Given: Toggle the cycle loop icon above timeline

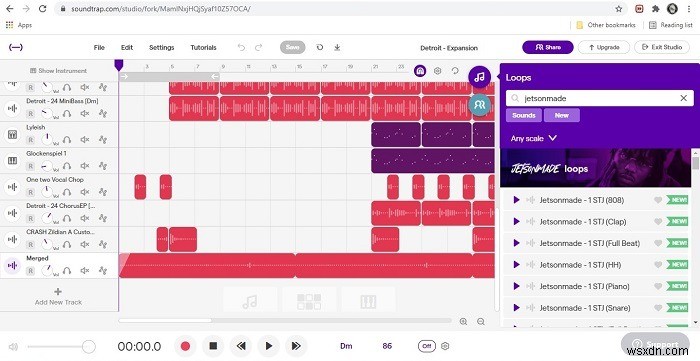Looking at the screenshot, I should point(455,71).
